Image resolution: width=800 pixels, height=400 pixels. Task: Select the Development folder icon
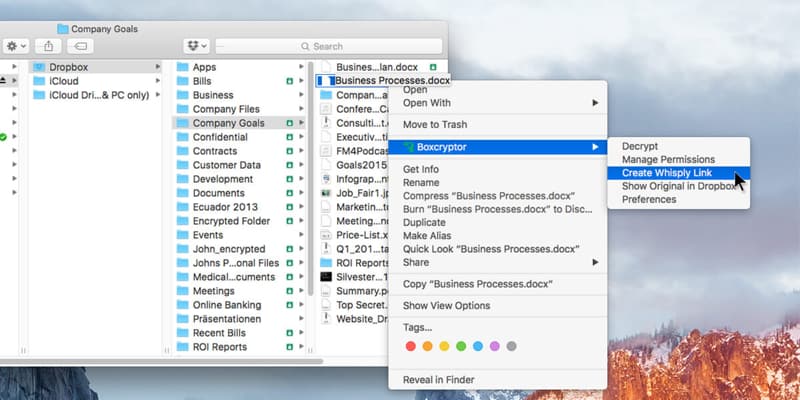click(x=183, y=179)
